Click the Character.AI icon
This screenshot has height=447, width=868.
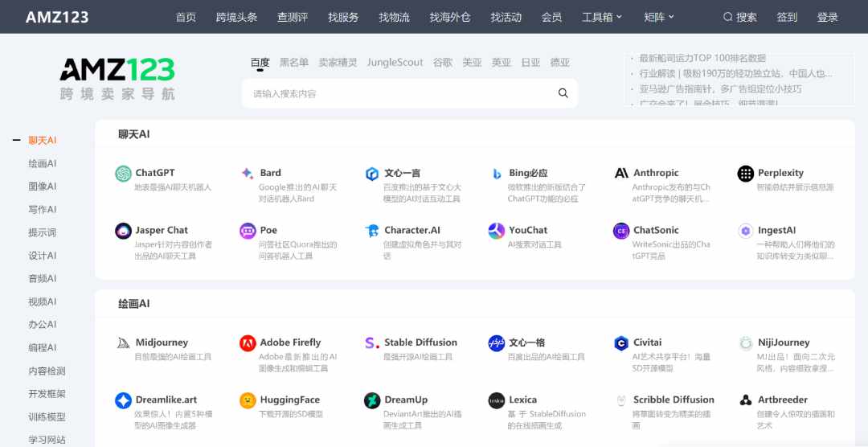372,231
